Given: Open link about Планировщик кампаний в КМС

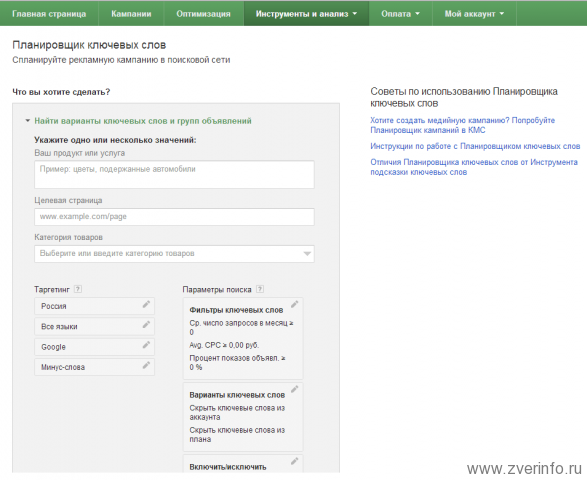Looking at the screenshot, I should pos(462,125).
